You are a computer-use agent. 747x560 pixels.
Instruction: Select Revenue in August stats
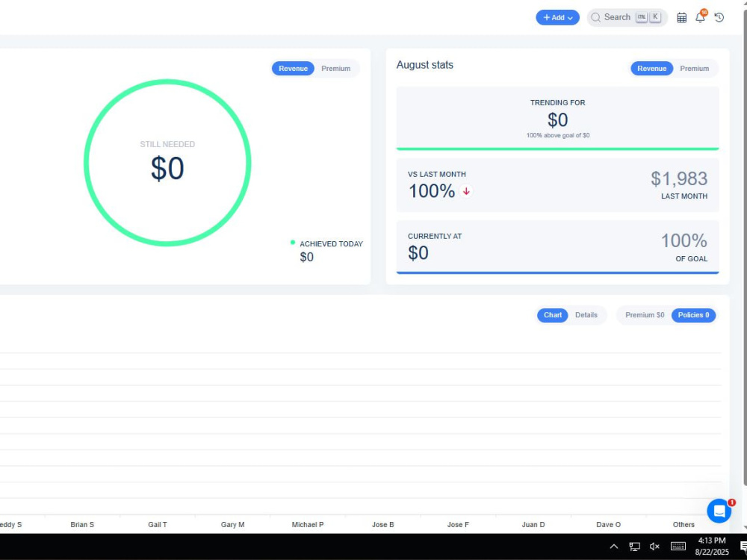(651, 69)
